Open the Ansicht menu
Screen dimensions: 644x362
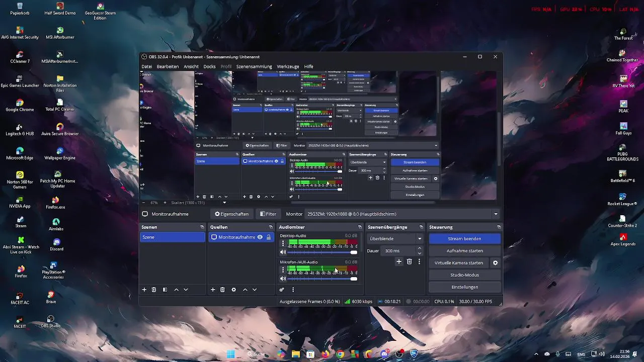pos(191,66)
